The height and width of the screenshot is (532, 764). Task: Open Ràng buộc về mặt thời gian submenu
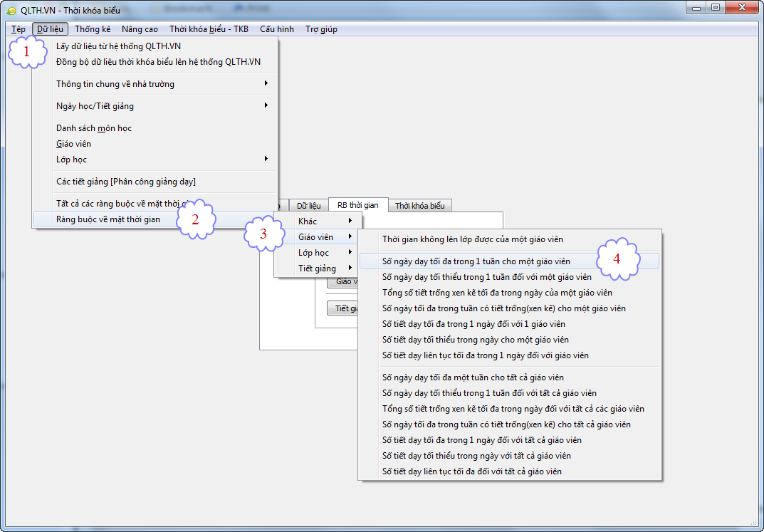(155, 219)
